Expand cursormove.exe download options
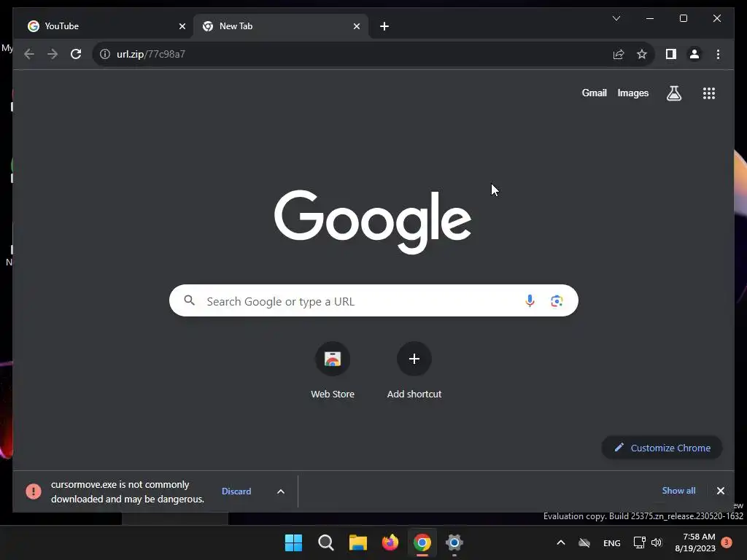Viewport: 747px width, 560px height. tap(281, 491)
